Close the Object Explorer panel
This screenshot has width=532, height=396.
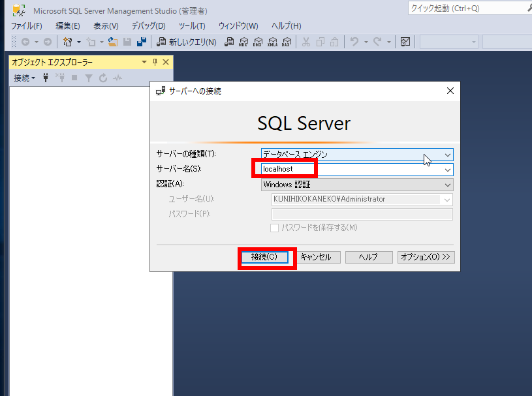166,62
